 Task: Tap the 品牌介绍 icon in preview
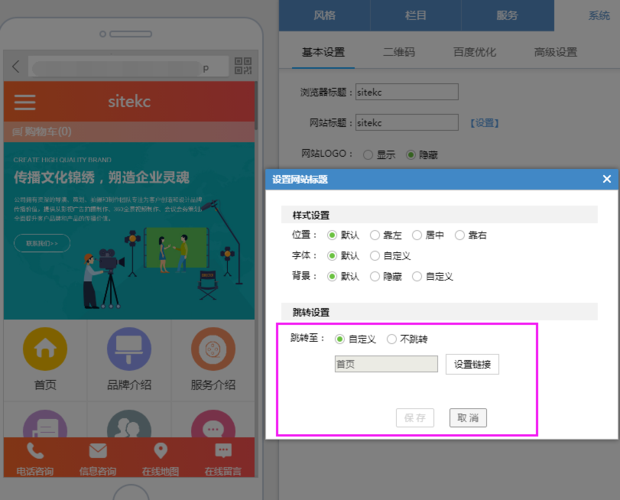pyautogui.click(x=129, y=349)
